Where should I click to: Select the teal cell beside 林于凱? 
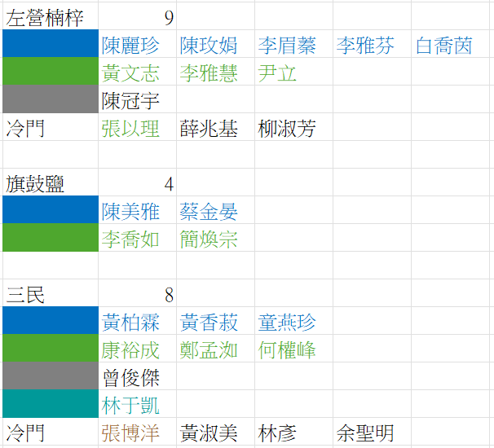[51, 404]
